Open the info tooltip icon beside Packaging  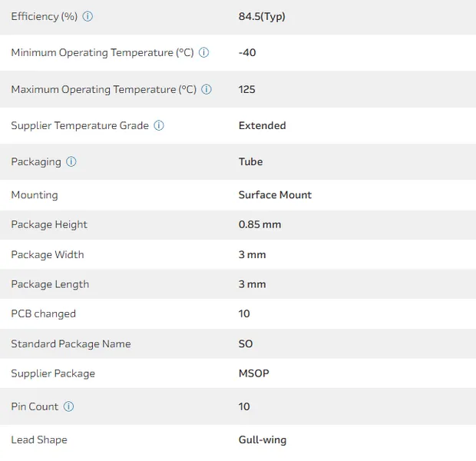click(71, 161)
